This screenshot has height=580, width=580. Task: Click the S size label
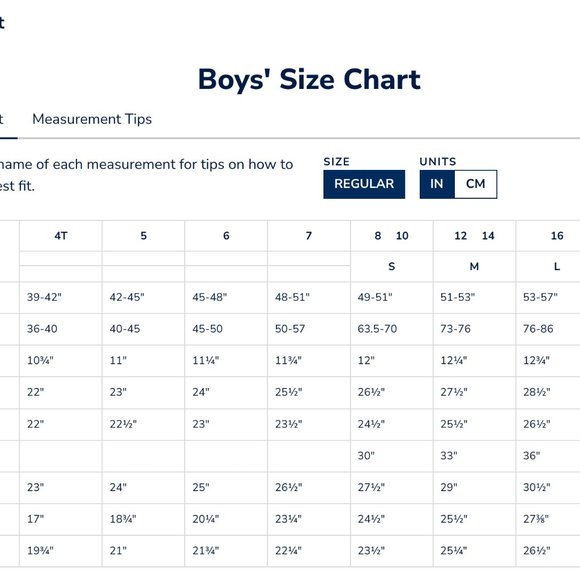coord(392,266)
